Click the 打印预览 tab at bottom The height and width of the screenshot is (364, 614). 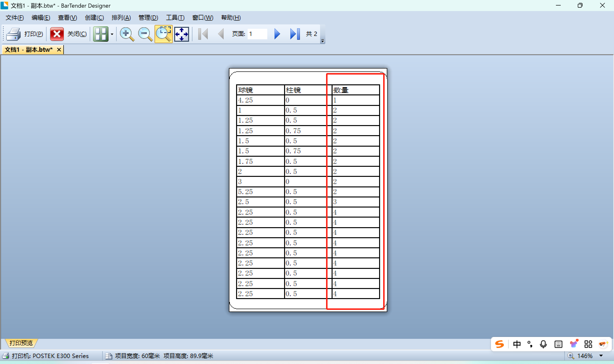pyautogui.click(x=21, y=343)
